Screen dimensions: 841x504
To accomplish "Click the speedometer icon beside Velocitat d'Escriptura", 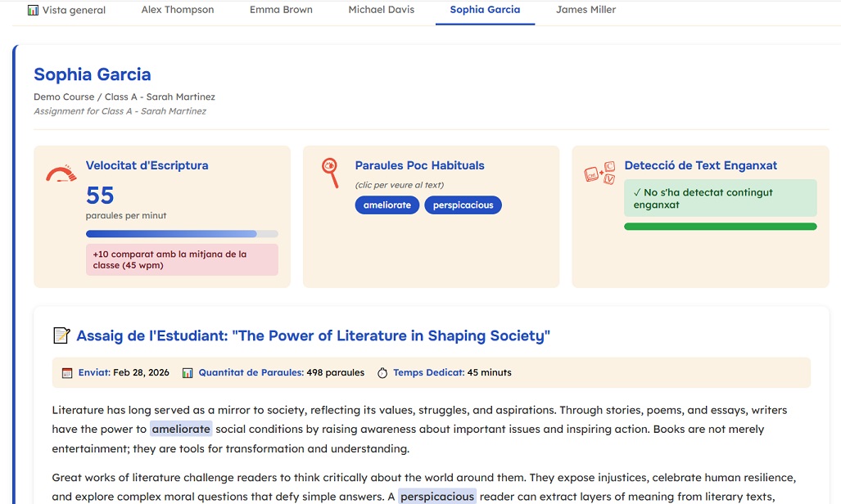I will point(61,173).
